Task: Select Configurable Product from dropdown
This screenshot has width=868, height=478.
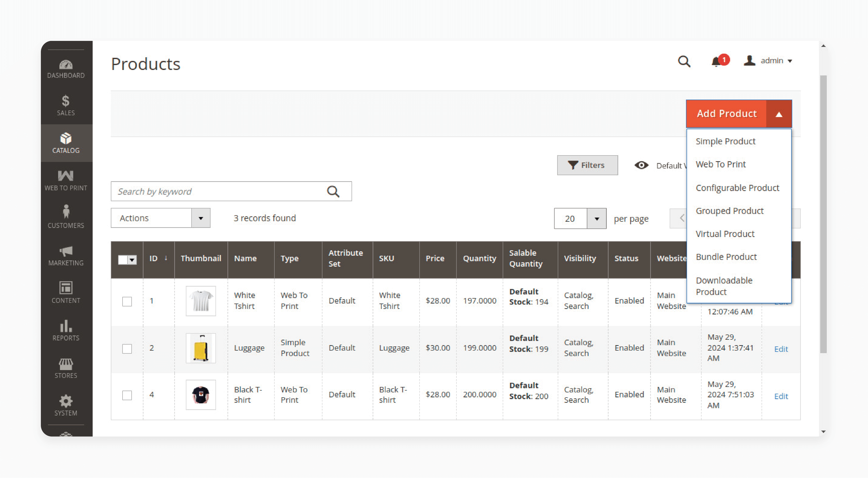Action: click(737, 187)
